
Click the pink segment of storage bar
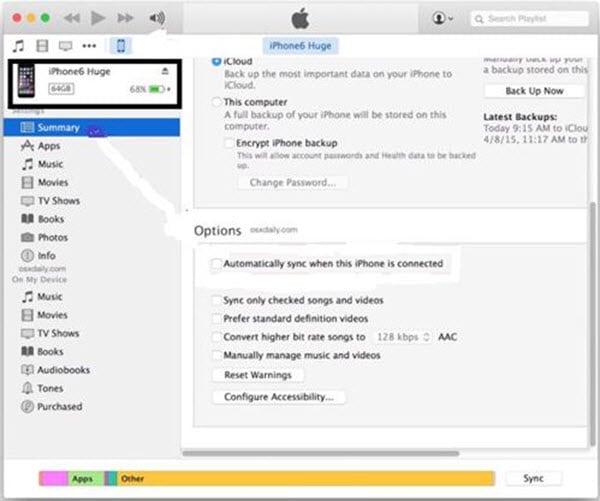[x=54, y=478]
